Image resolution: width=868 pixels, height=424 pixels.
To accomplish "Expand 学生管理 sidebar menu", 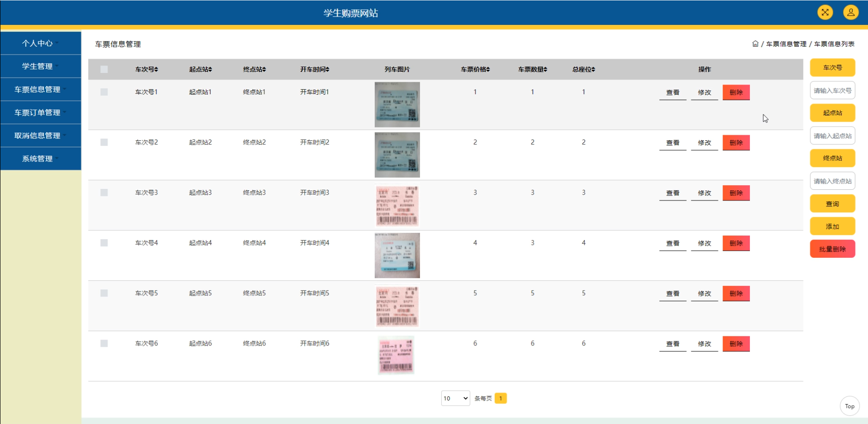I will [x=41, y=66].
